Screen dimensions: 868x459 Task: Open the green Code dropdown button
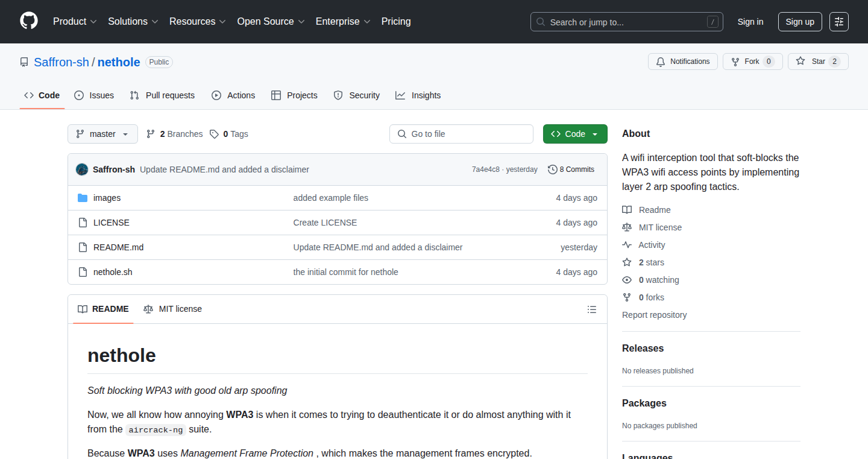point(575,134)
